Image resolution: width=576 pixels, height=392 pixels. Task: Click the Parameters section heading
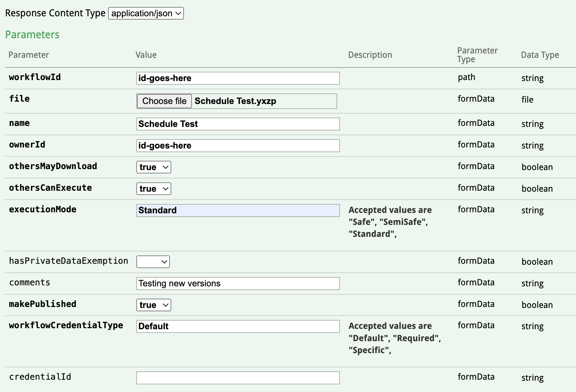pos(32,35)
